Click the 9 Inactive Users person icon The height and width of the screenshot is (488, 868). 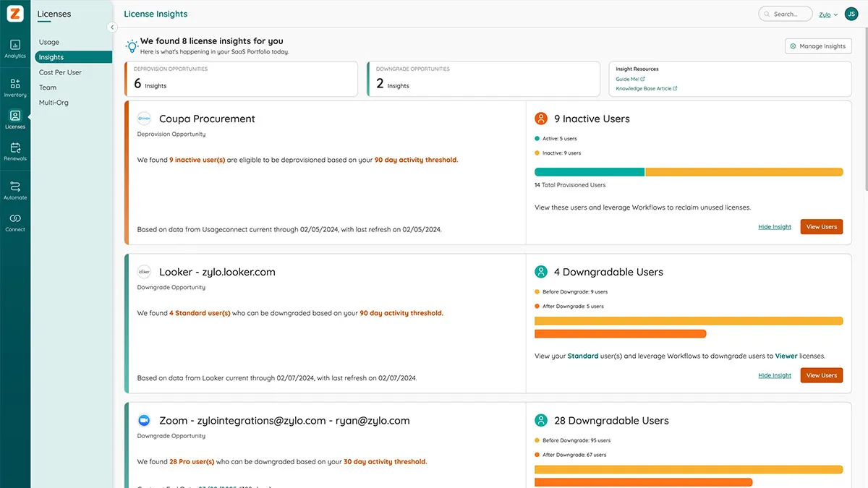click(x=540, y=119)
